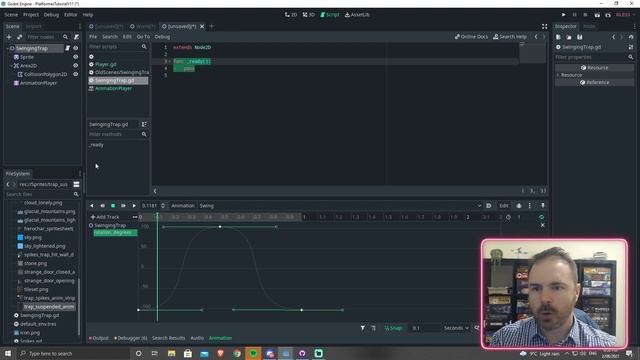Viewport: 640px width, 360px height.
Task: Open the script editor File menu
Action: pos(93,37)
